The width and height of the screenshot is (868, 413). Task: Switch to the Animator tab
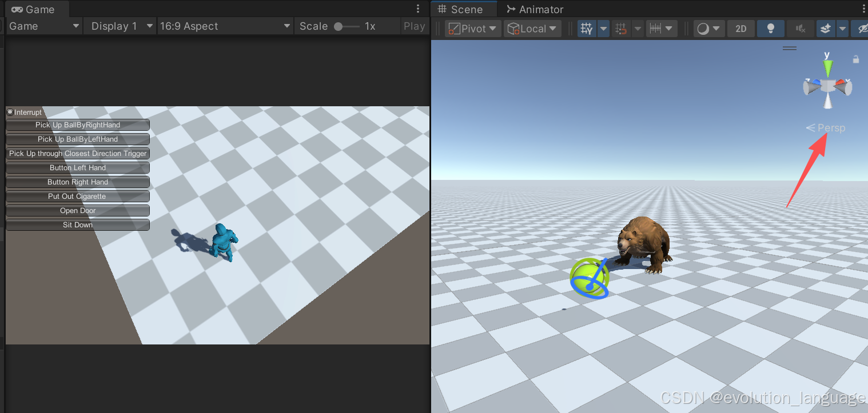click(x=535, y=9)
